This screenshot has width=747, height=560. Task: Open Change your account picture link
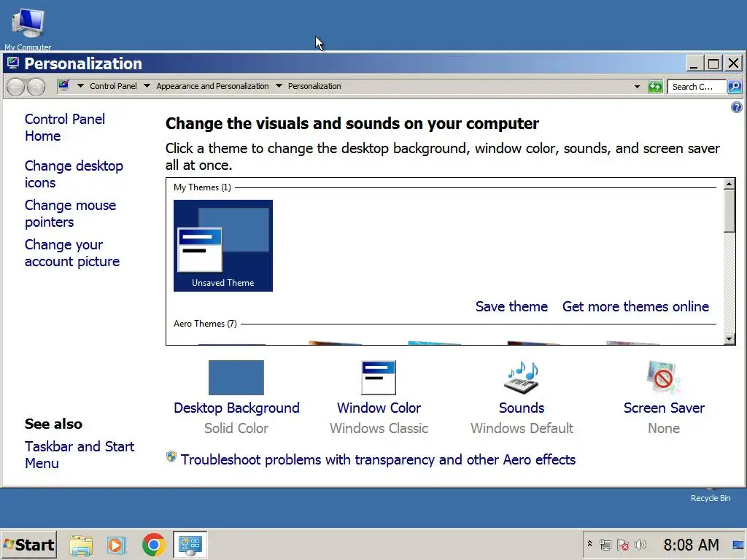click(72, 253)
